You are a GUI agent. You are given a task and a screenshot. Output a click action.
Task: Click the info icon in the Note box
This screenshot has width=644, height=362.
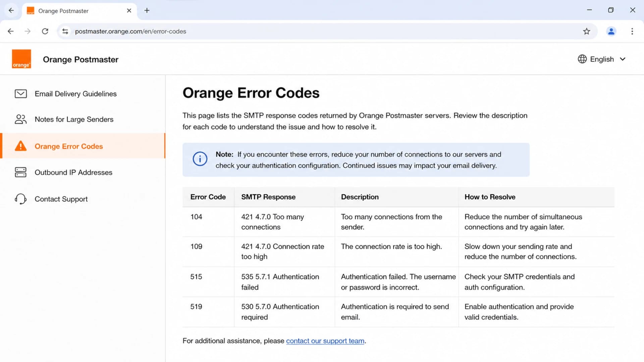[200, 159]
